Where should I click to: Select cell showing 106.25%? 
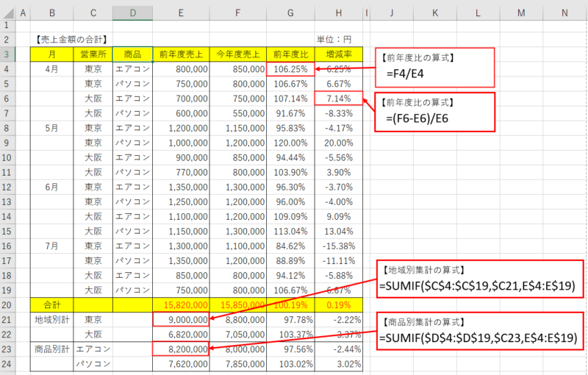point(290,69)
